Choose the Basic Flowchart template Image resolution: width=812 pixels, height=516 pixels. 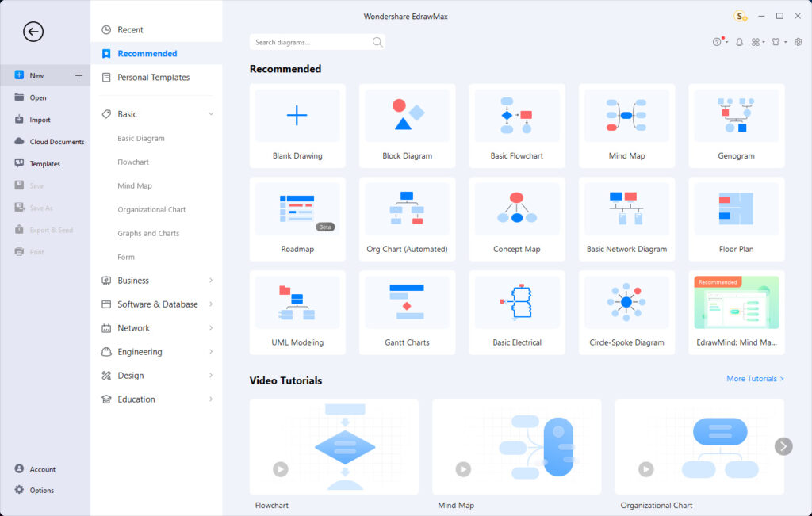(517, 126)
